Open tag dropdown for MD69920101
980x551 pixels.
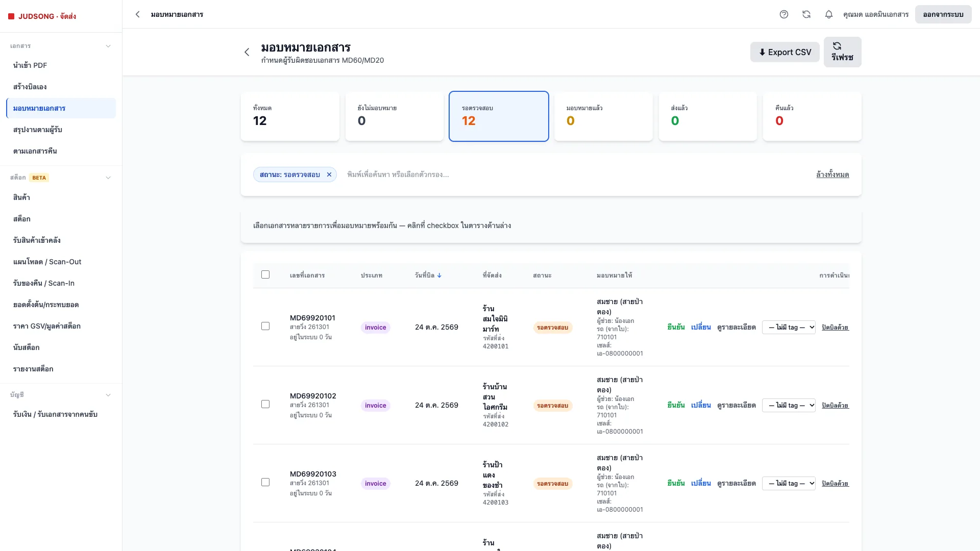point(789,327)
